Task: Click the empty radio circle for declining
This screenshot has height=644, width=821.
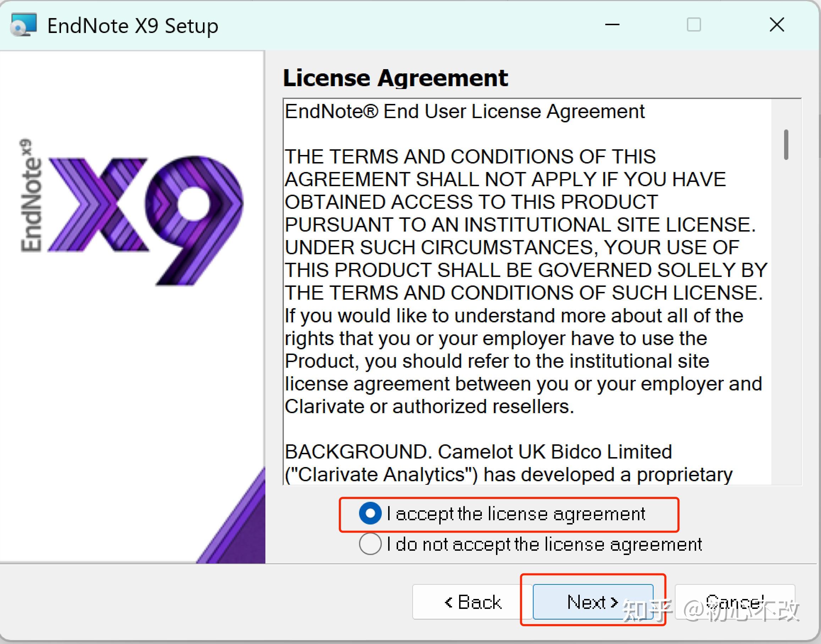Action: 370,544
